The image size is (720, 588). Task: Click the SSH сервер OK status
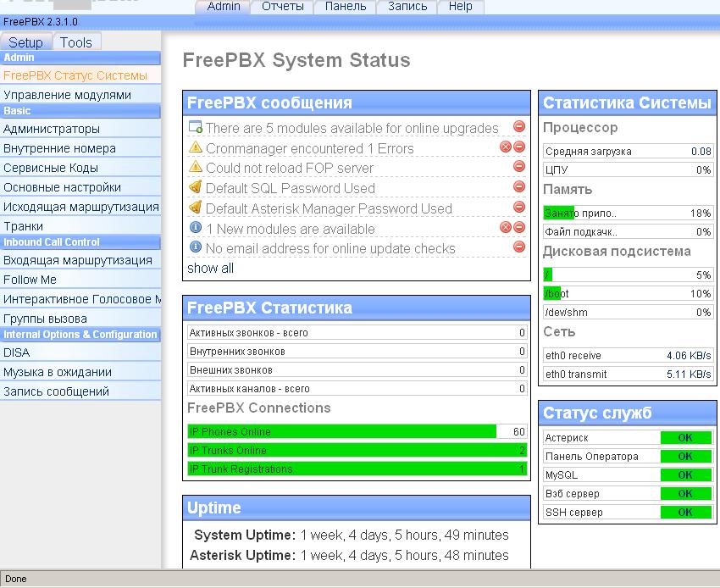[x=685, y=513]
